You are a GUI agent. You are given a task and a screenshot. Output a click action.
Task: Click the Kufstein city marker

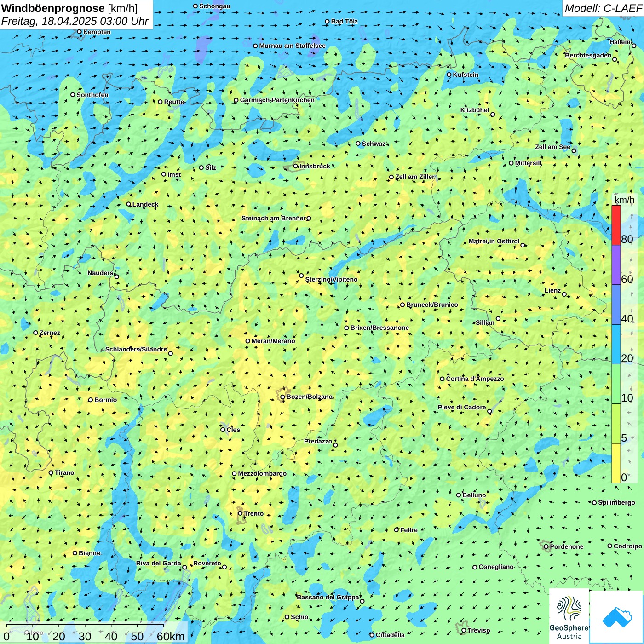pyautogui.click(x=449, y=75)
